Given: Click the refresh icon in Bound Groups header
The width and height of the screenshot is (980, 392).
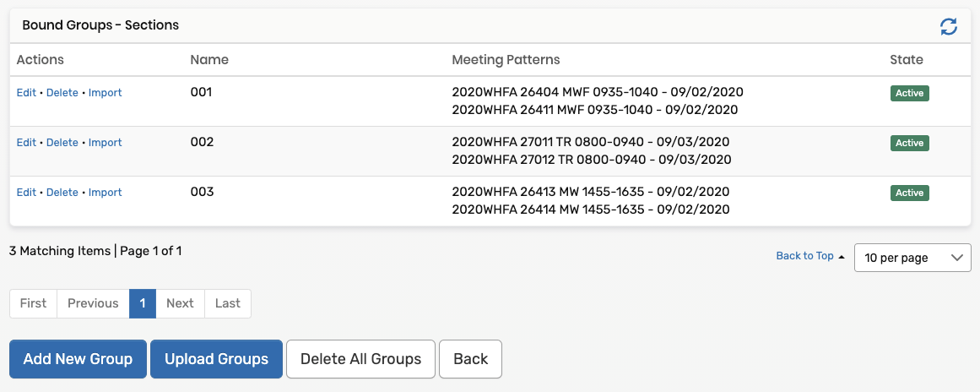Looking at the screenshot, I should [949, 26].
